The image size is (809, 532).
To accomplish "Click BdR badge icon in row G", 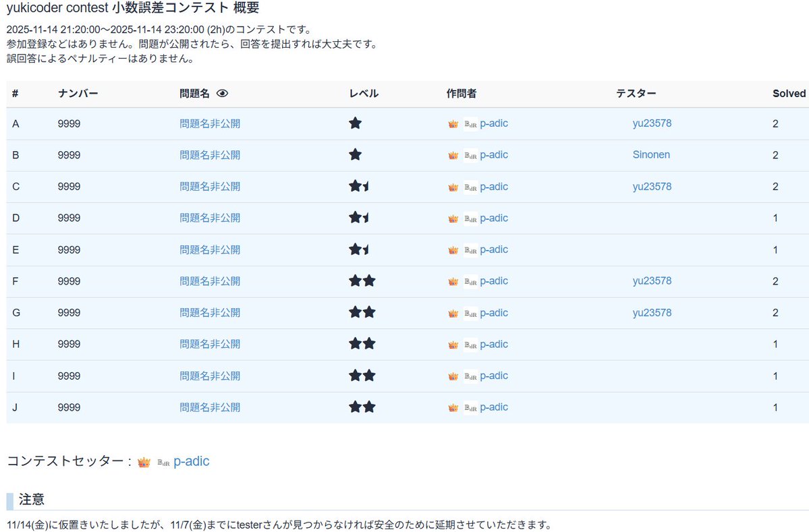I will point(470,314).
